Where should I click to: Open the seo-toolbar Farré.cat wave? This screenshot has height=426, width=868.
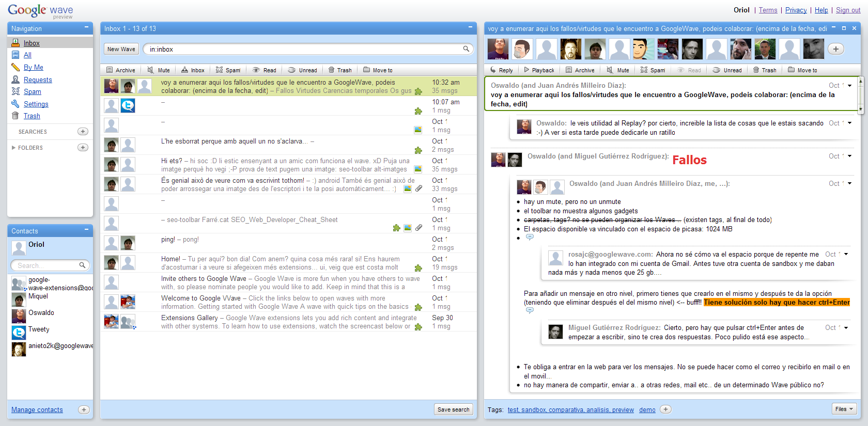tap(288, 224)
